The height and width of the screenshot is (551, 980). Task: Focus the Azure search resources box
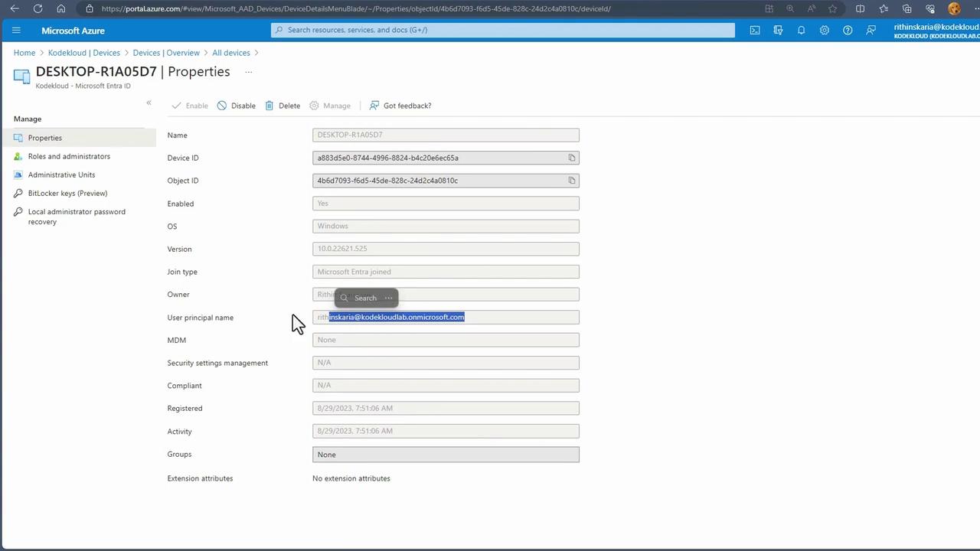click(503, 30)
